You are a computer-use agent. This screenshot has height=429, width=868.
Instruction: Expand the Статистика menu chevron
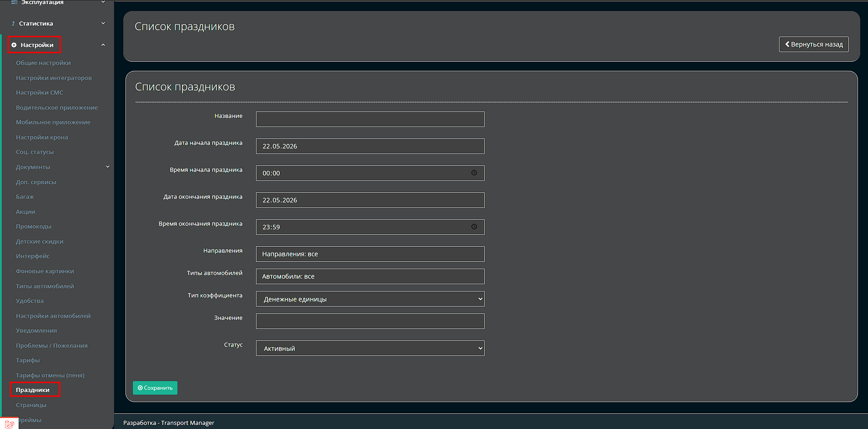pos(103,23)
